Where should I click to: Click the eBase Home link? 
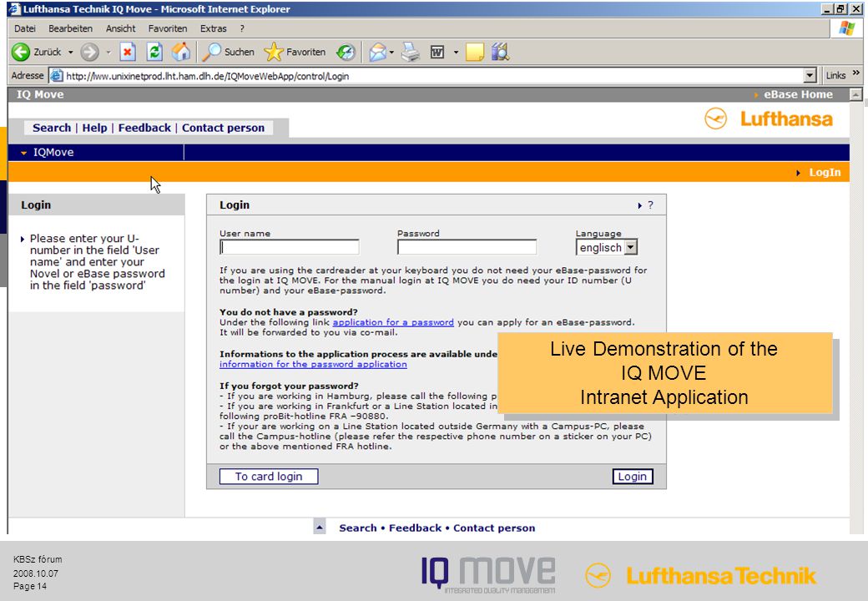tap(798, 94)
